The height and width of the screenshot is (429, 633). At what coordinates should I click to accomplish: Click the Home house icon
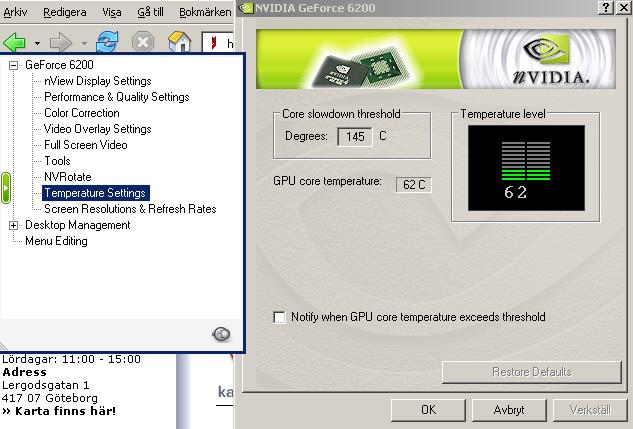[x=179, y=42]
